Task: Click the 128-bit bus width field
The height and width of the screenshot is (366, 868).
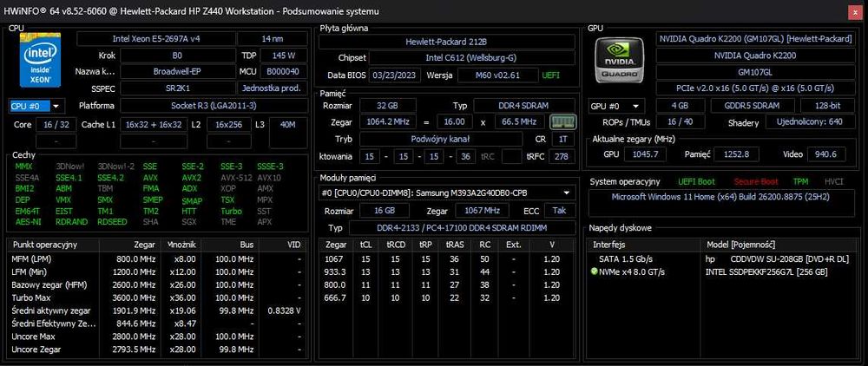Action: [829, 106]
